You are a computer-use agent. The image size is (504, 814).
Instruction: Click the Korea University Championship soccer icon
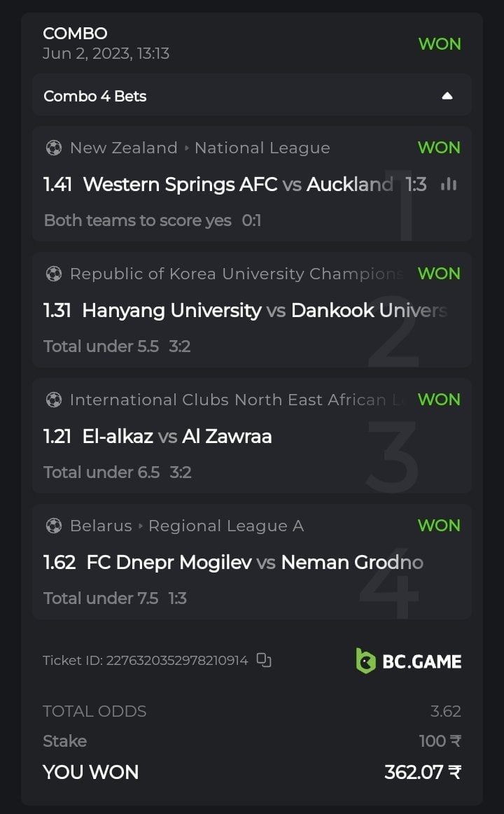pyautogui.click(x=53, y=274)
